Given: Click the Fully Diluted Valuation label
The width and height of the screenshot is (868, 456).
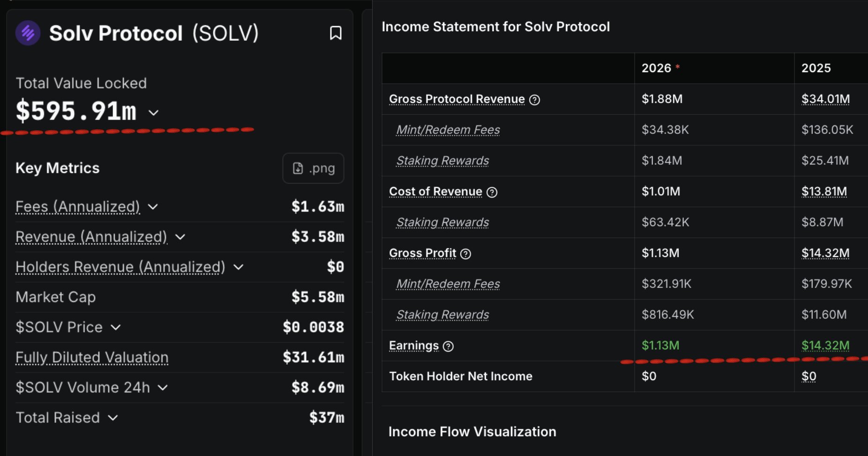Looking at the screenshot, I should 92,357.
